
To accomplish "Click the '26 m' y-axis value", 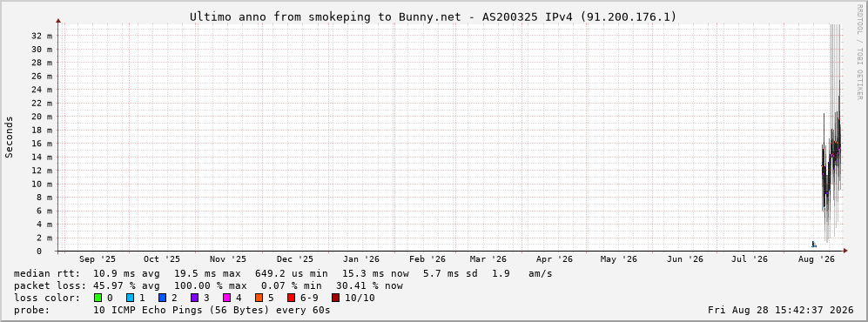I will [42, 77].
